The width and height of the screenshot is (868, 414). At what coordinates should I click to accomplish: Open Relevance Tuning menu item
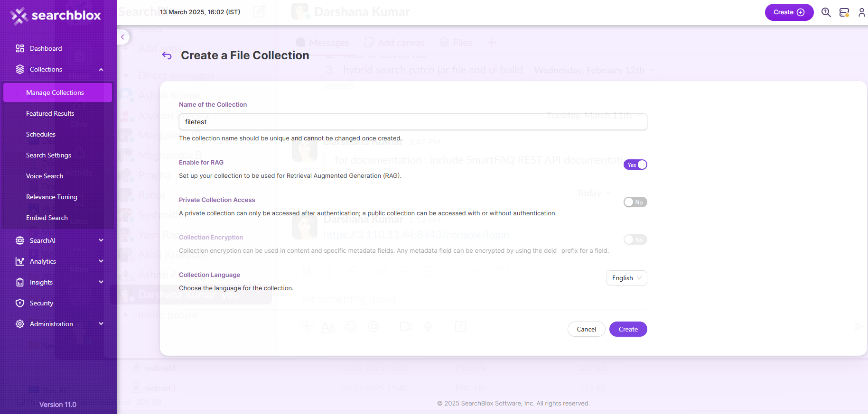coord(52,197)
